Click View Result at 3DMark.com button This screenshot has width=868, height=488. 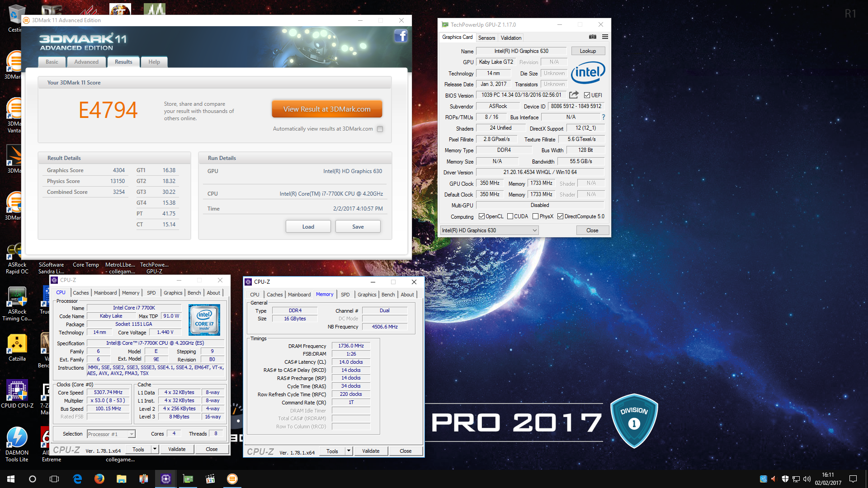click(x=327, y=109)
